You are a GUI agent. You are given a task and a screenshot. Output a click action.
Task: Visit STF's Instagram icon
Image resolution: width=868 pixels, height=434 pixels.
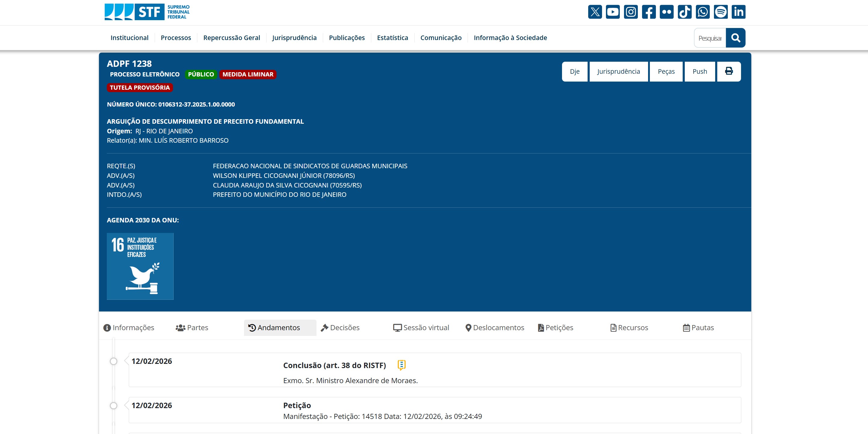pyautogui.click(x=630, y=12)
